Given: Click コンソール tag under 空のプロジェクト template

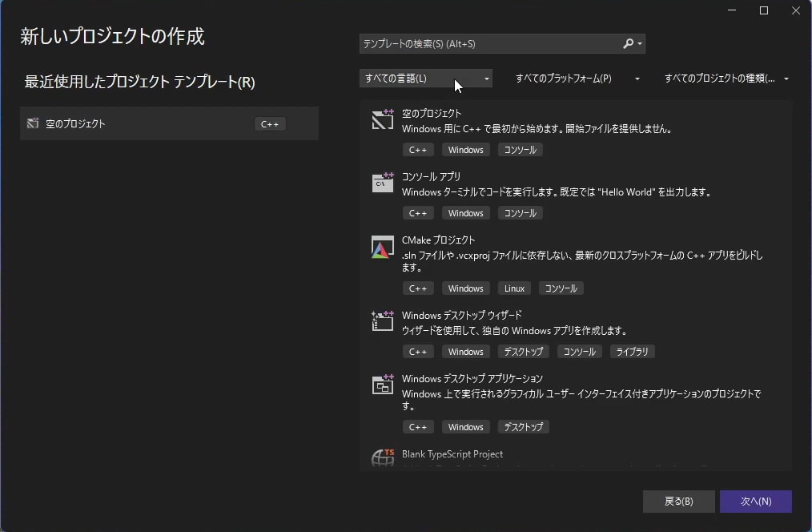Looking at the screenshot, I should pos(520,150).
